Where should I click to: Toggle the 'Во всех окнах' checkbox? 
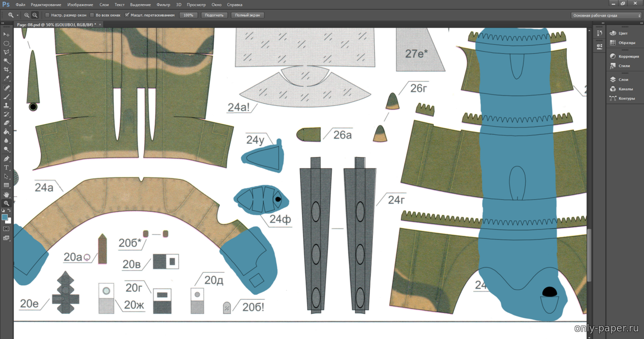pos(92,15)
